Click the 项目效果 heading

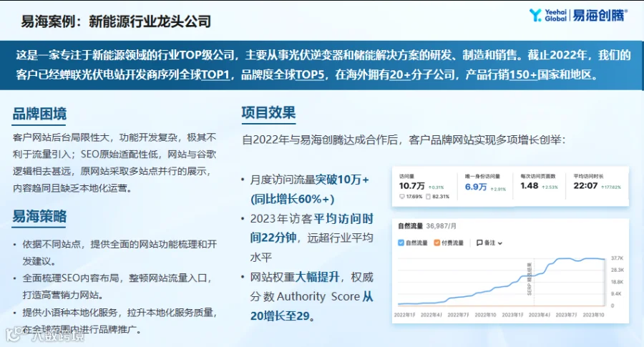pos(268,112)
